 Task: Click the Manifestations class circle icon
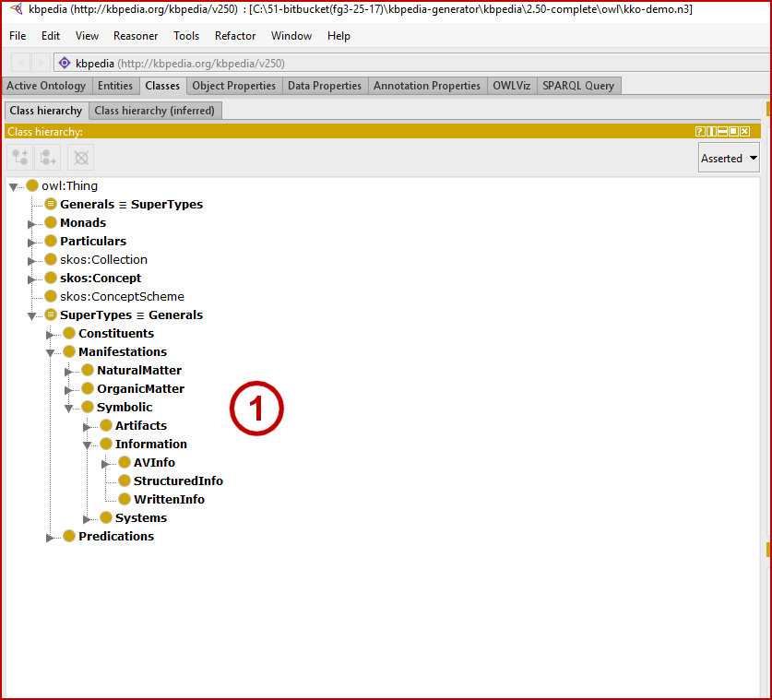point(69,351)
